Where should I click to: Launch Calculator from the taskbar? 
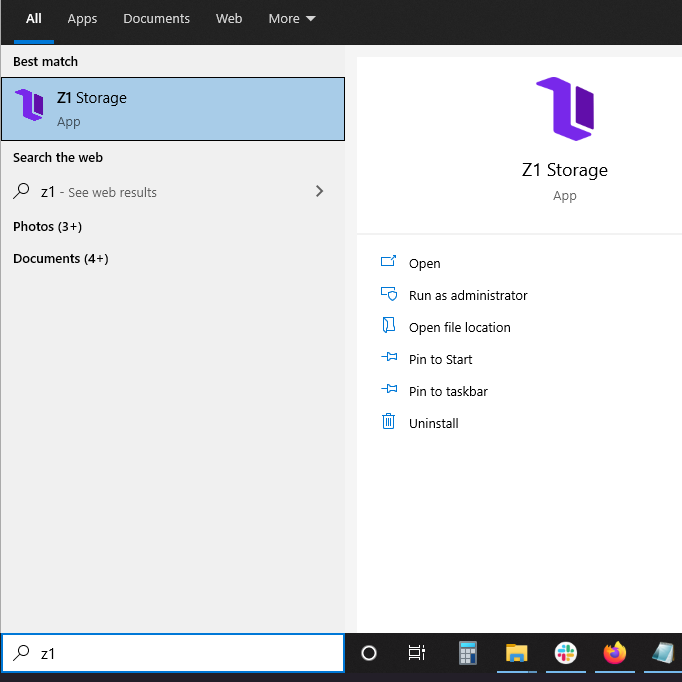[468, 653]
